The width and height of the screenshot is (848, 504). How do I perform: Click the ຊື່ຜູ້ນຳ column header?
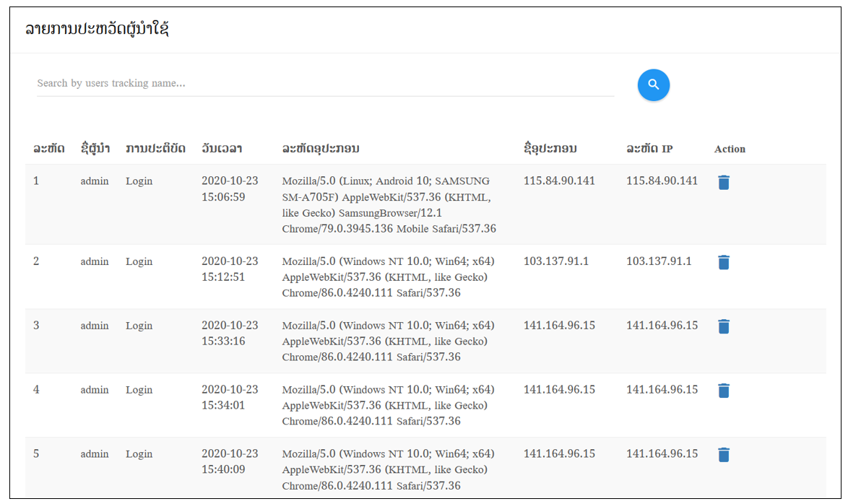[x=95, y=149]
